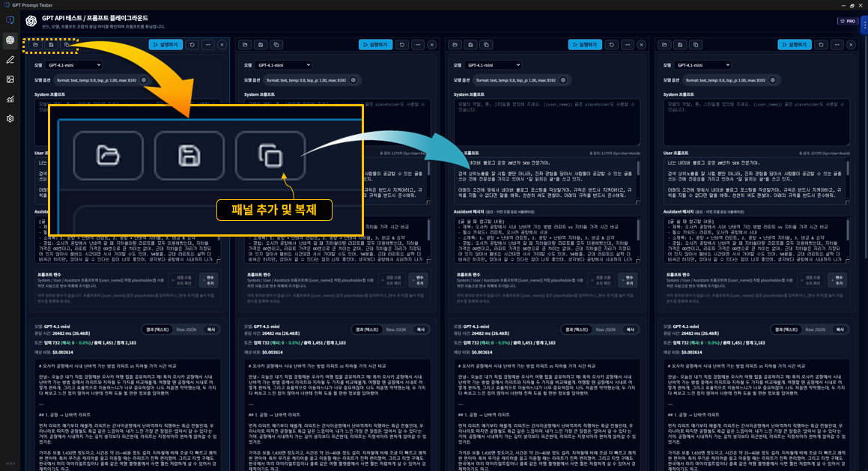
Task: Click 변수 추가 button in fourth panel
Action: click(839, 281)
